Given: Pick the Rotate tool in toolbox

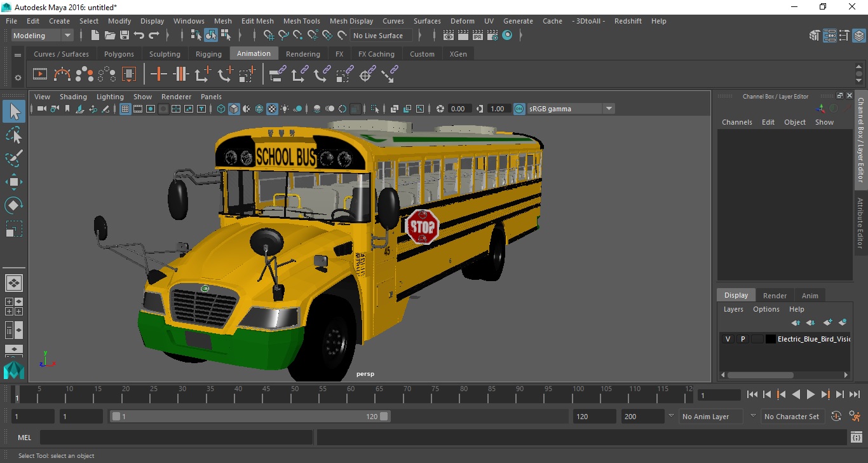Looking at the screenshot, I should (x=14, y=205).
